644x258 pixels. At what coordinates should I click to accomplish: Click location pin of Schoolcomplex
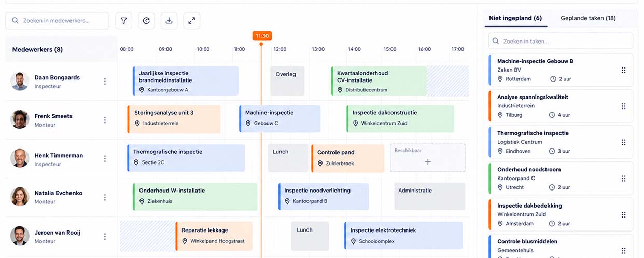pyautogui.click(x=353, y=241)
